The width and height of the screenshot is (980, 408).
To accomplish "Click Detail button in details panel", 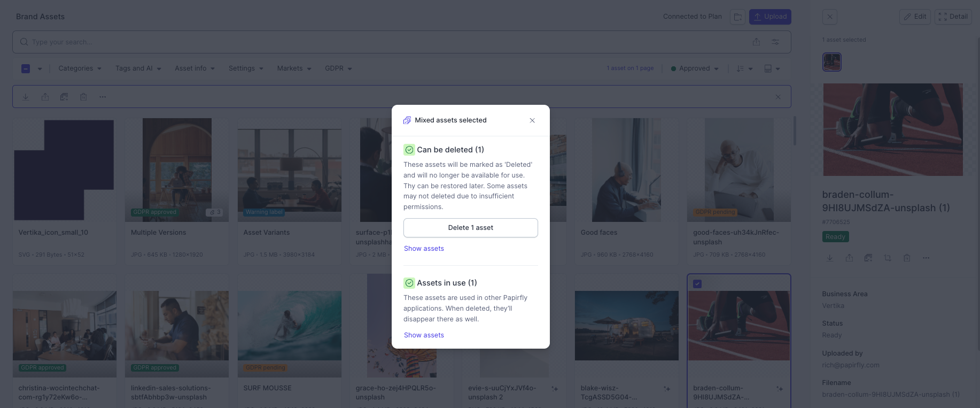I will pyautogui.click(x=953, y=17).
